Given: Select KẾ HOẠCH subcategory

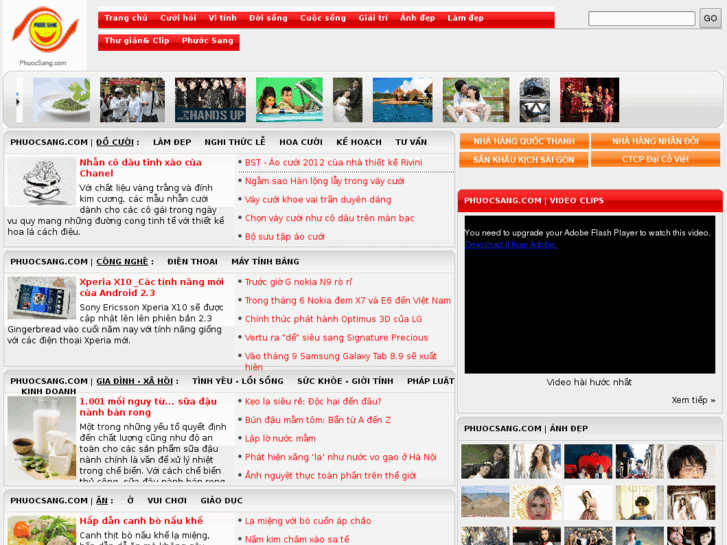Looking at the screenshot, I should [359, 142].
